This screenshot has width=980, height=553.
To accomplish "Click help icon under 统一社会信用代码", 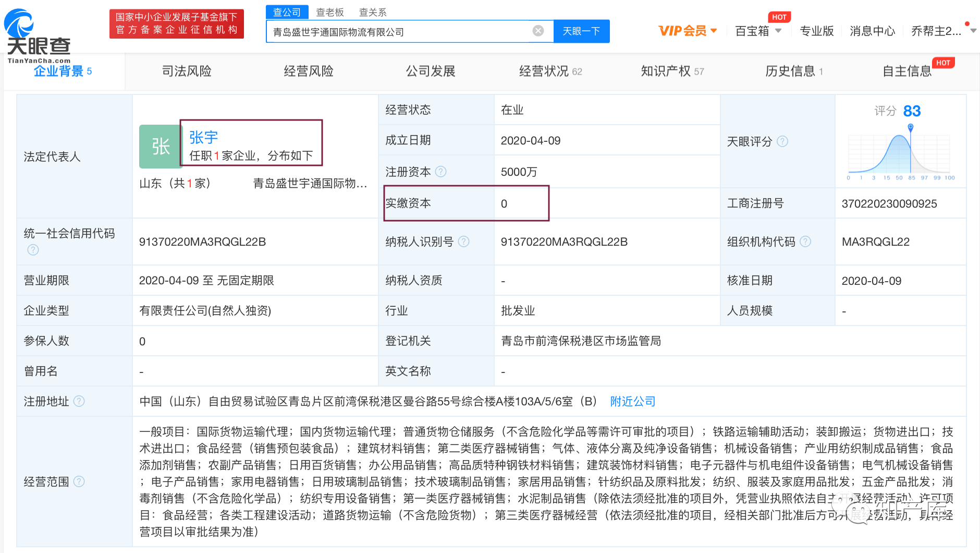I will tap(33, 250).
